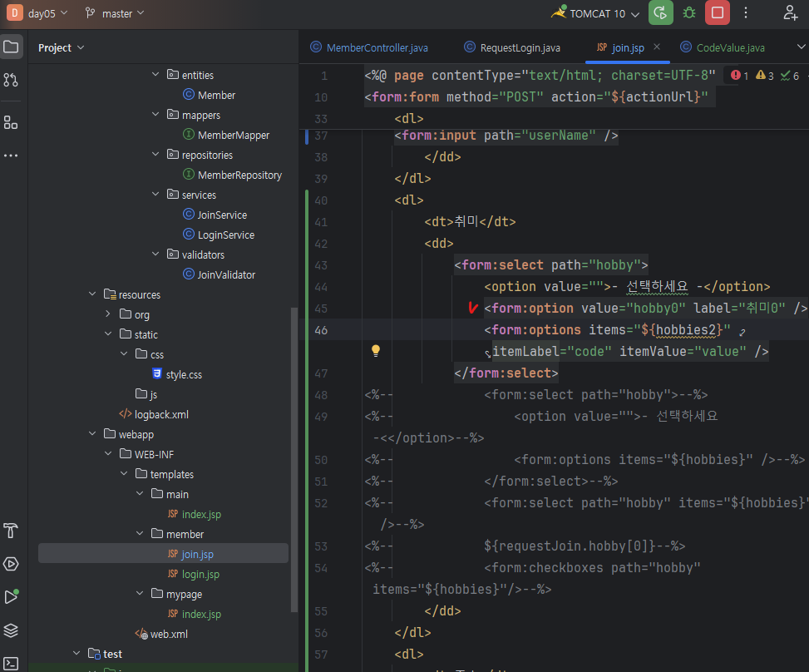The height and width of the screenshot is (672, 809).
Task: Collapse the resources folder
Action: click(x=92, y=294)
